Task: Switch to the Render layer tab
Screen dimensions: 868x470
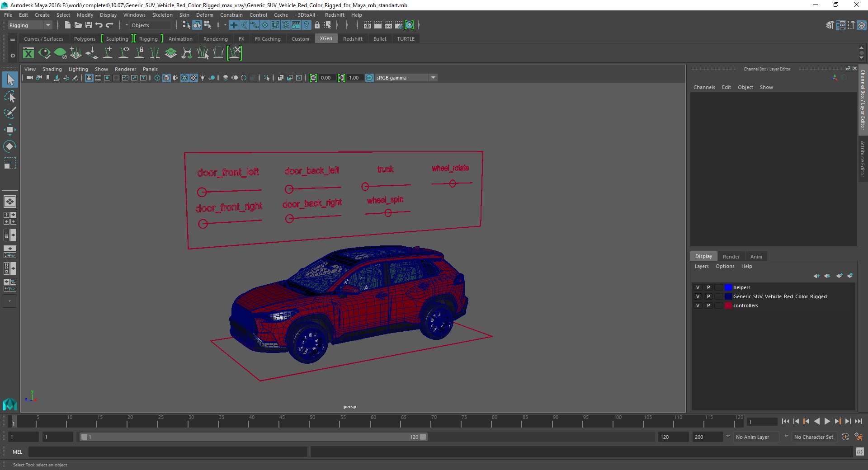Action: click(731, 257)
